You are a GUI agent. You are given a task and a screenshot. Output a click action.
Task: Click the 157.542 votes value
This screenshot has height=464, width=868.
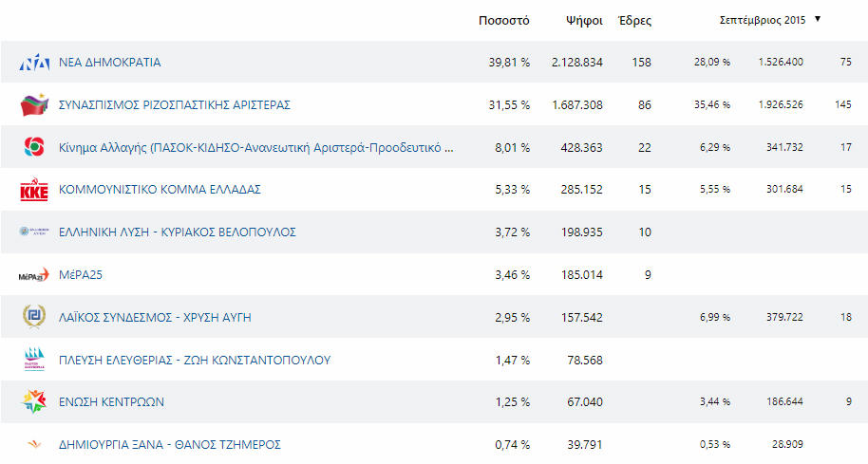(x=581, y=318)
